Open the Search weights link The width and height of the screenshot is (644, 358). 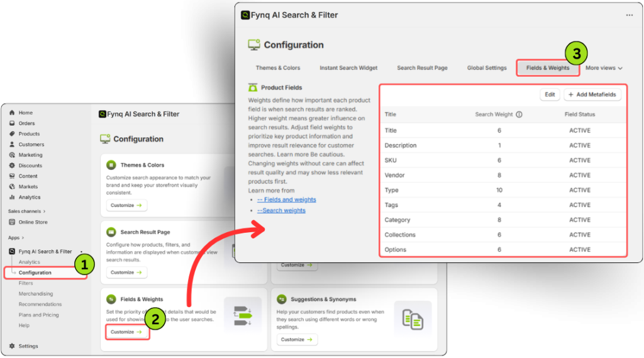click(x=281, y=210)
